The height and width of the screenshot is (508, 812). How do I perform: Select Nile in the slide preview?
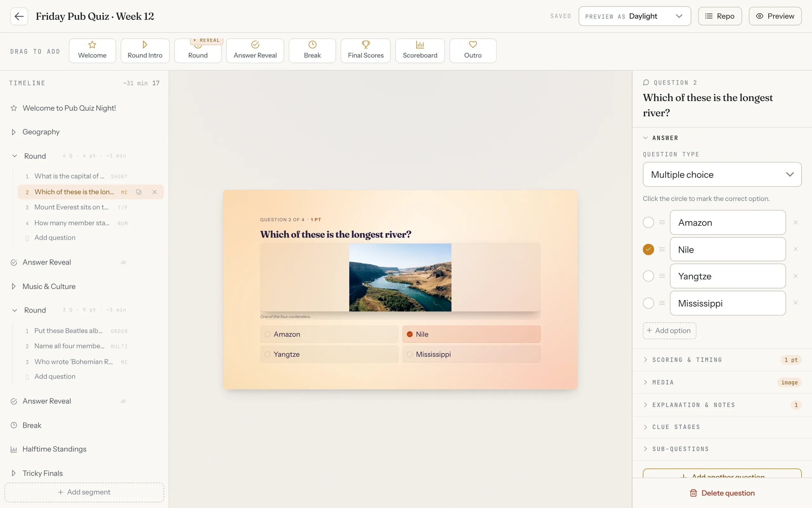click(x=471, y=334)
